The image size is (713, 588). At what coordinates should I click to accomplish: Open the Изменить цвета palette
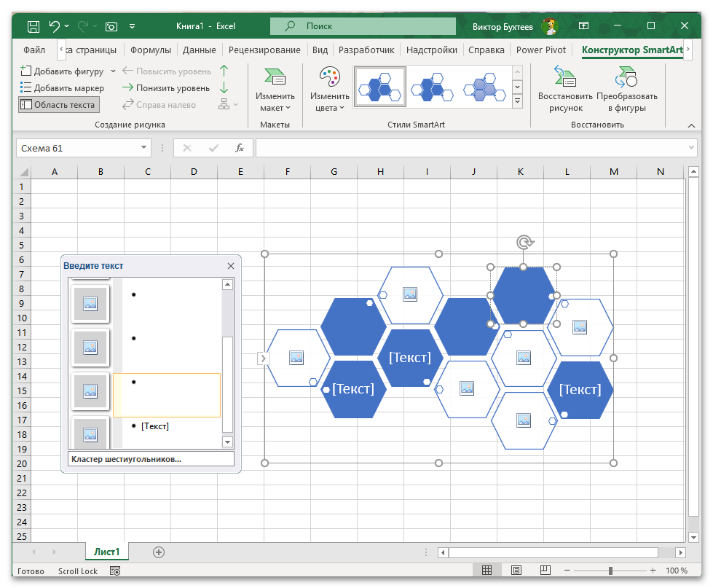coord(330,89)
